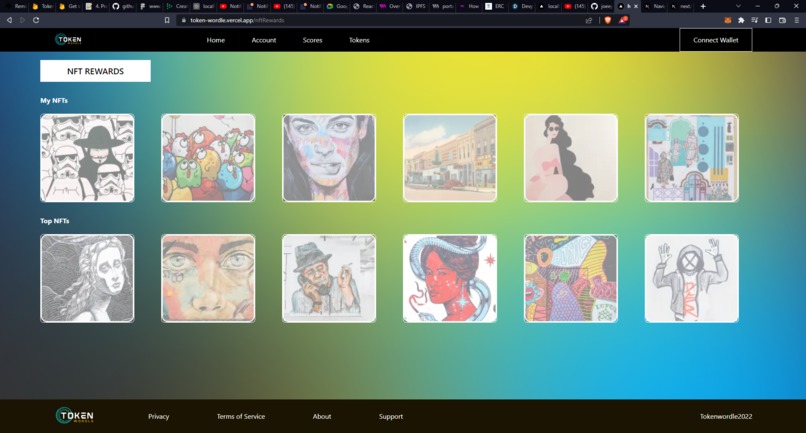Open the Account navigation link
The height and width of the screenshot is (433, 806).
click(x=264, y=40)
